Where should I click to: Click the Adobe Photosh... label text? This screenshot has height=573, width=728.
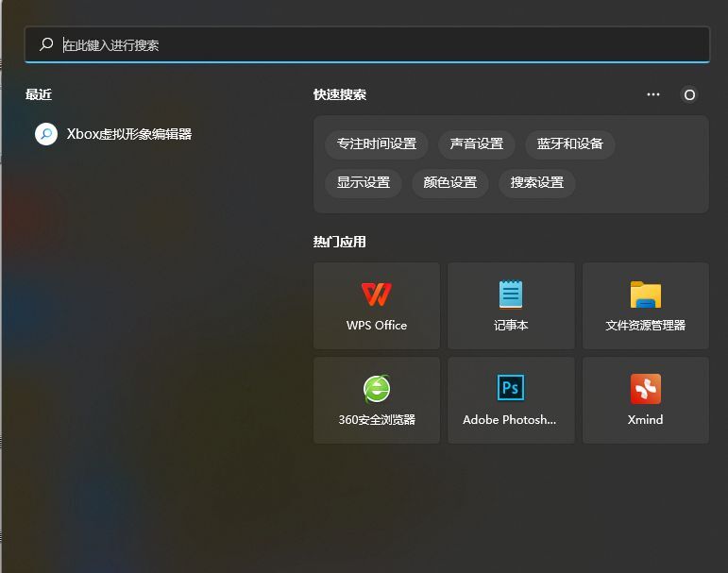[x=509, y=420]
